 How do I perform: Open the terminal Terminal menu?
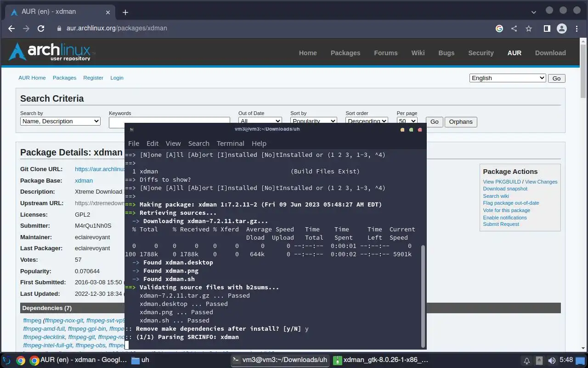coord(230,144)
